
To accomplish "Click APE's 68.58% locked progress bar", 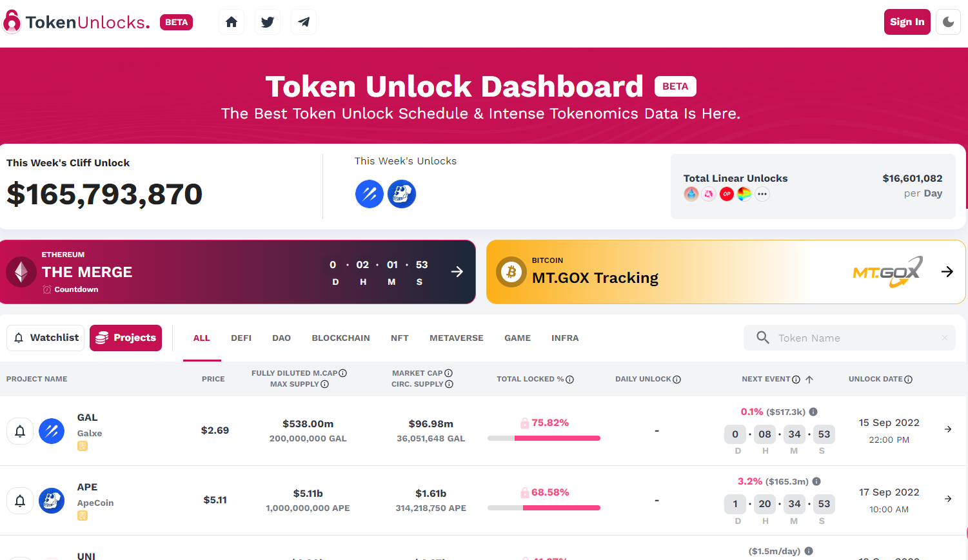I will coord(544,507).
